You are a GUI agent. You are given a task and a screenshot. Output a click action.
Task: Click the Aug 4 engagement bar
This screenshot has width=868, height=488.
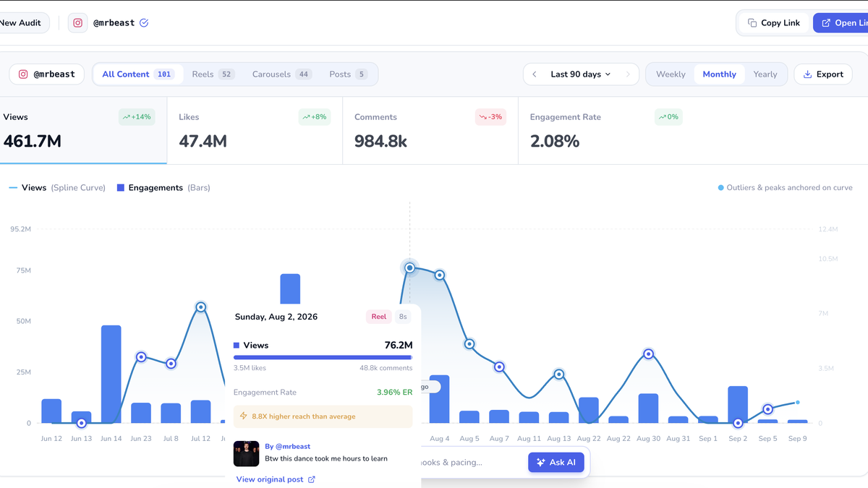tap(440, 399)
